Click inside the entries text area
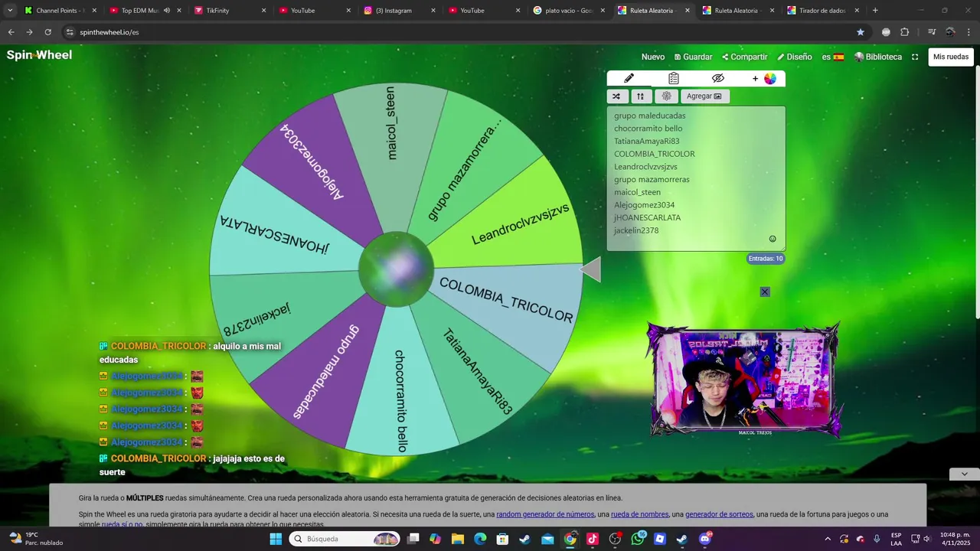Image resolution: width=980 pixels, height=551 pixels. click(x=696, y=178)
